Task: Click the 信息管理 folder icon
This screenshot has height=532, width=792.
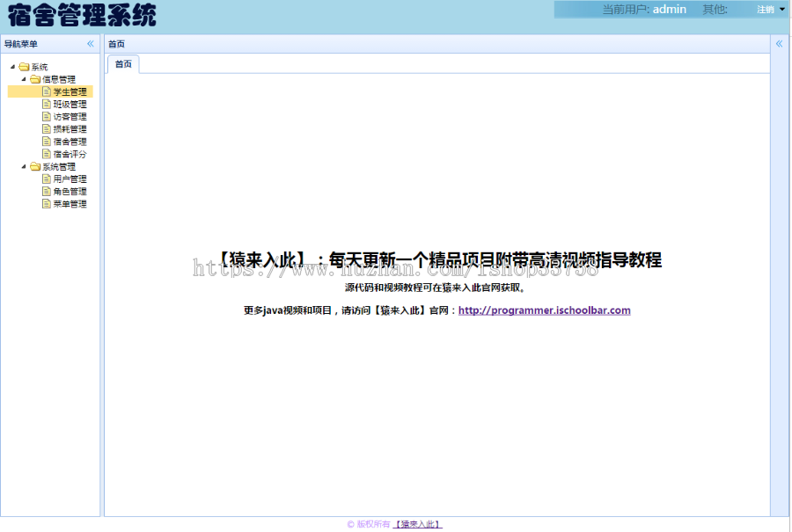Action: [x=34, y=78]
